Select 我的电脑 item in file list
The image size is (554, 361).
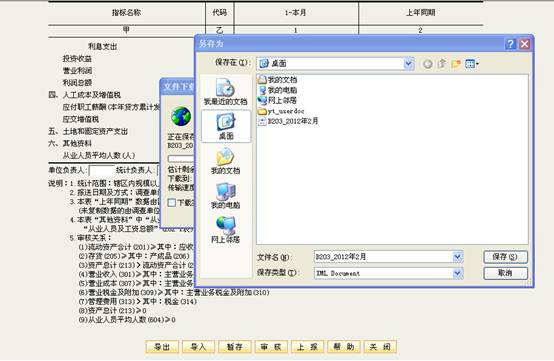pyautogui.click(x=278, y=90)
